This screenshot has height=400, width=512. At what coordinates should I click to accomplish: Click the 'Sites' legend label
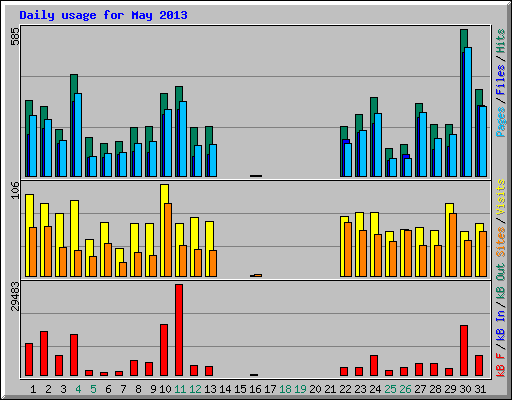(x=501, y=242)
